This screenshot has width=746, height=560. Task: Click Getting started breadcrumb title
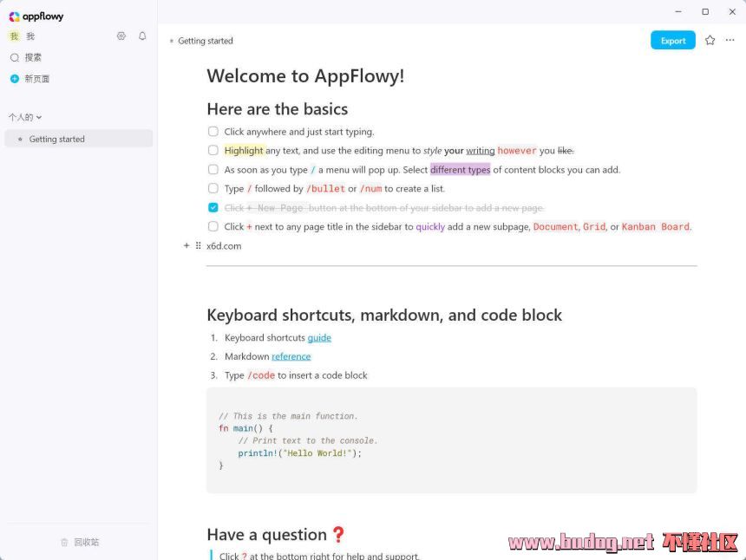206,41
